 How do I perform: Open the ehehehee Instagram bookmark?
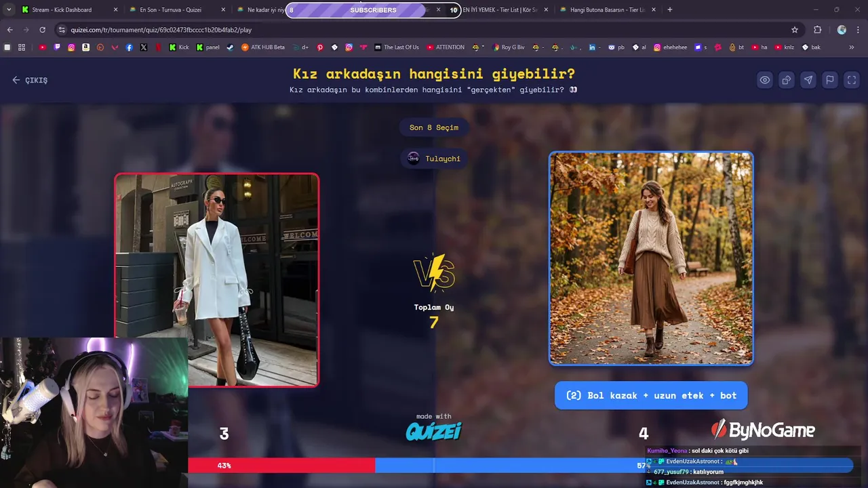click(671, 47)
